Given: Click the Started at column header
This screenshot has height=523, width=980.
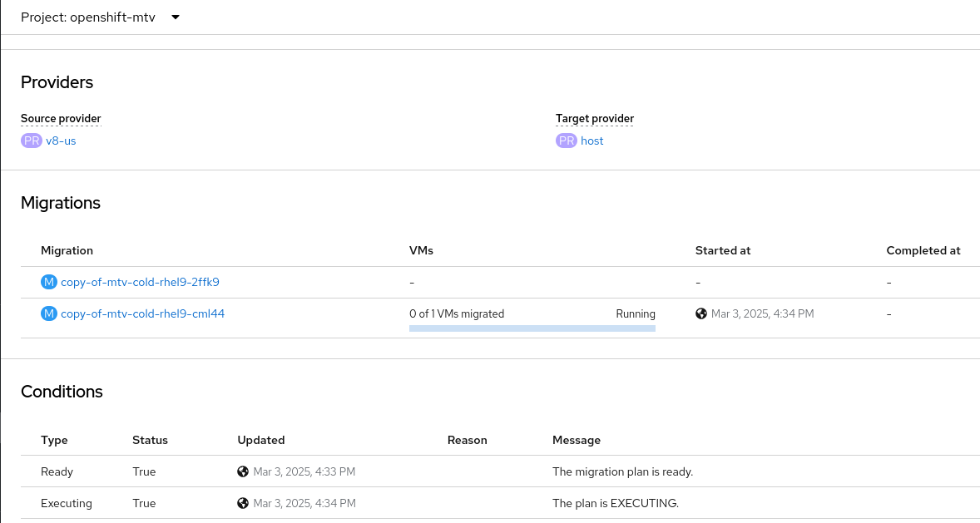Looking at the screenshot, I should (x=722, y=250).
